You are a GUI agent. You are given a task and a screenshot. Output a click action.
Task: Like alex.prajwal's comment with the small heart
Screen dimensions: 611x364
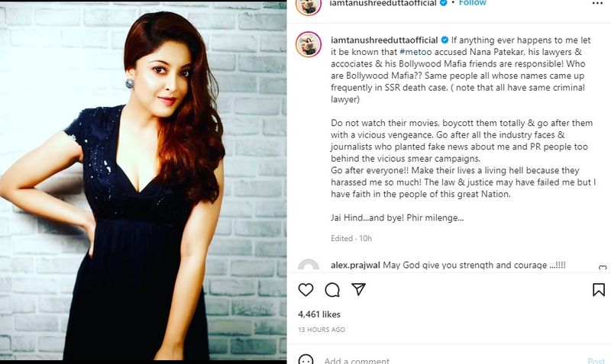point(603,268)
